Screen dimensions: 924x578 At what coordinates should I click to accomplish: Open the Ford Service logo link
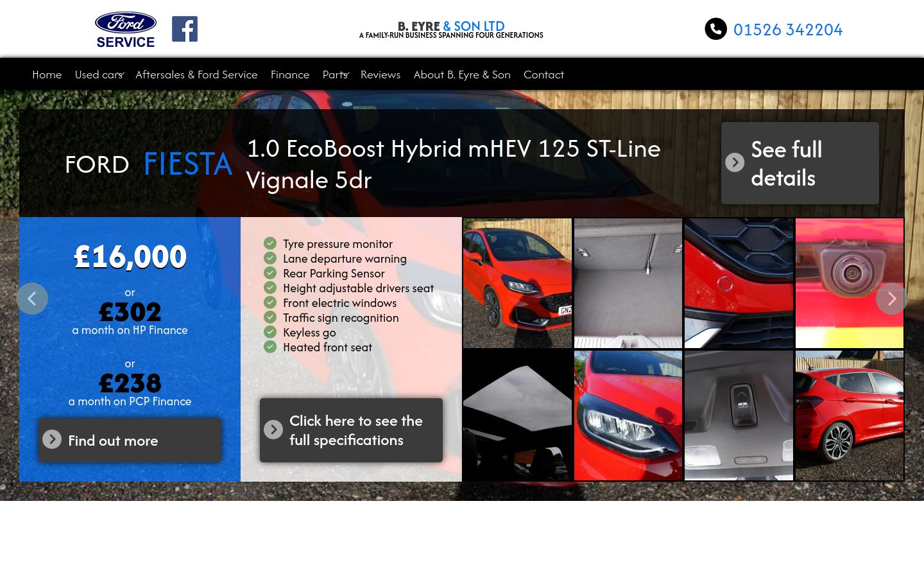click(126, 30)
